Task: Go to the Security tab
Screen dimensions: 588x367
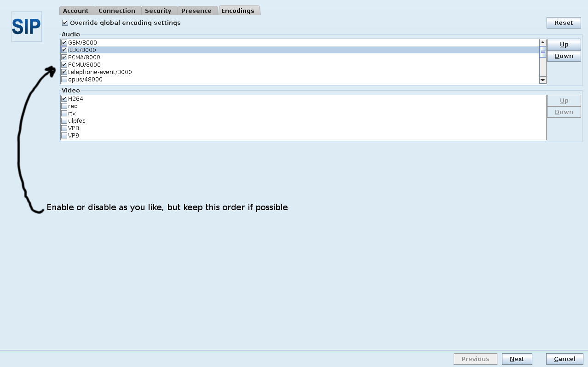Action: click(x=158, y=11)
